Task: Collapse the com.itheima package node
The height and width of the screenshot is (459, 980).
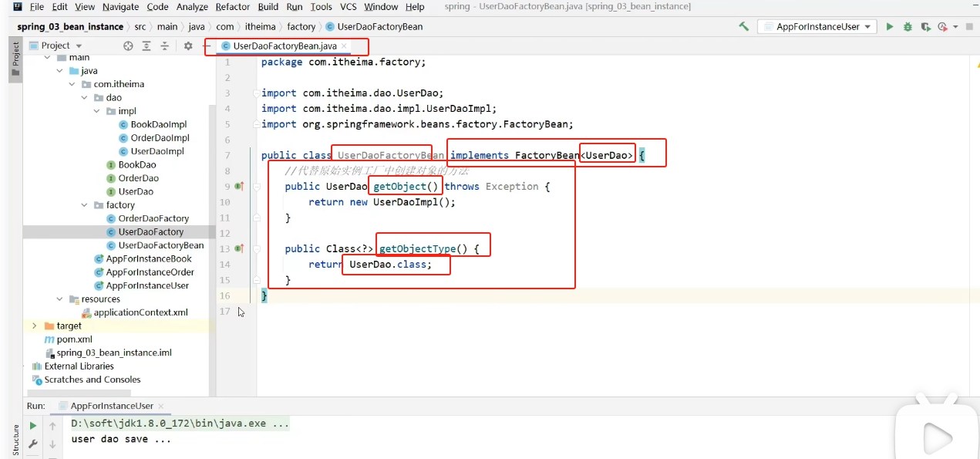Action: pyautogui.click(x=72, y=84)
